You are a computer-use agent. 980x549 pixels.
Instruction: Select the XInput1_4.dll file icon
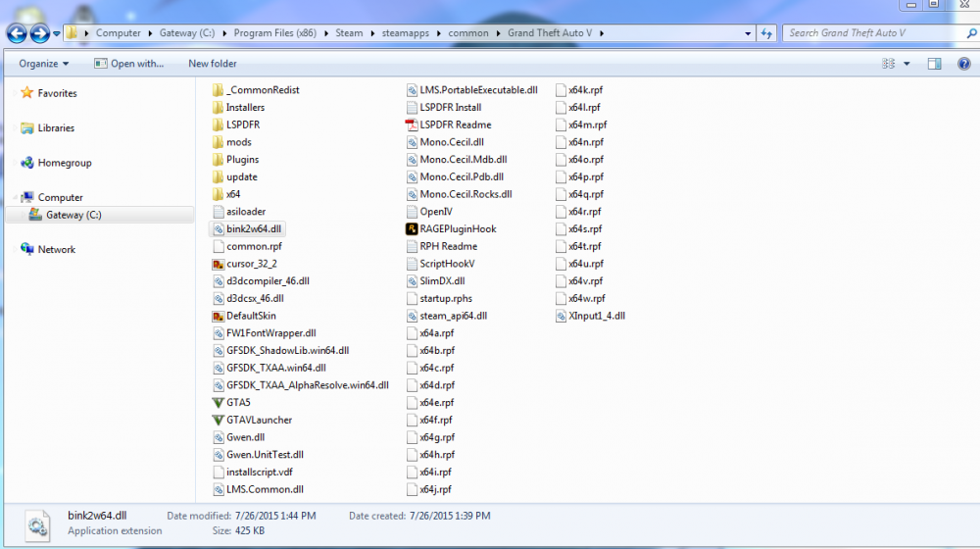561,317
